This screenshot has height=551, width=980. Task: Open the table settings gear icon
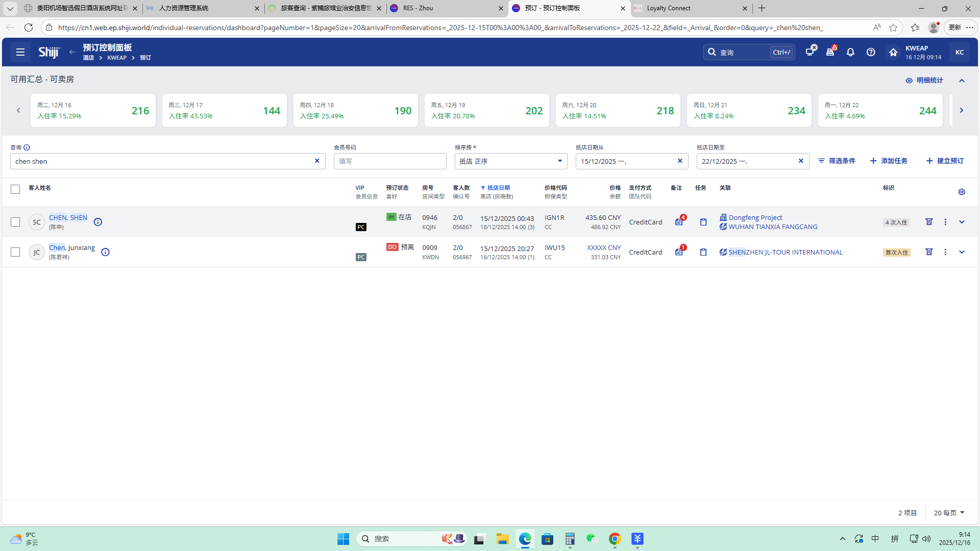coord(962,192)
